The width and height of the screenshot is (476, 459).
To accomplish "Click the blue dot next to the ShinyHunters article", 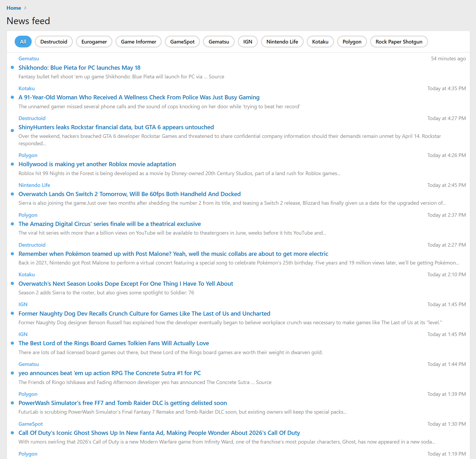I will point(12,131).
